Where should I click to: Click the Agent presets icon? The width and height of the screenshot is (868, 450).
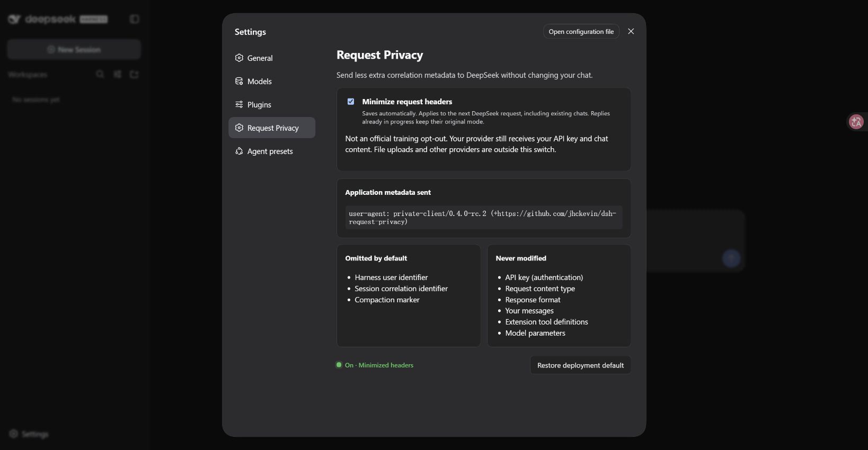tap(239, 151)
